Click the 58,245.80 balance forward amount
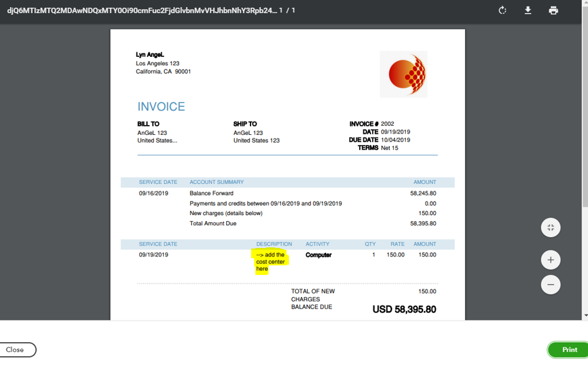The width and height of the screenshot is (588, 366). pyautogui.click(x=423, y=193)
